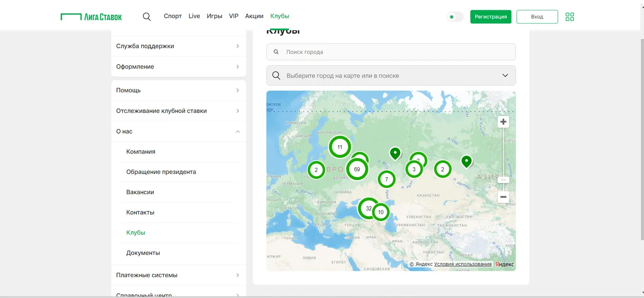The width and height of the screenshot is (644, 298).
Task: Focus the 'Поиск города' search field
Action: click(x=391, y=52)
